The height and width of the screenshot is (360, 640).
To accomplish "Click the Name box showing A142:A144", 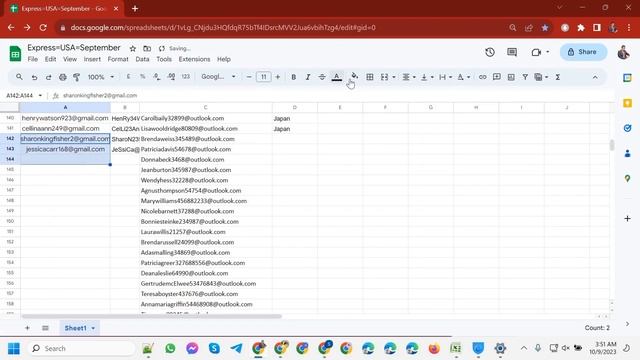I will coord(24,96).
